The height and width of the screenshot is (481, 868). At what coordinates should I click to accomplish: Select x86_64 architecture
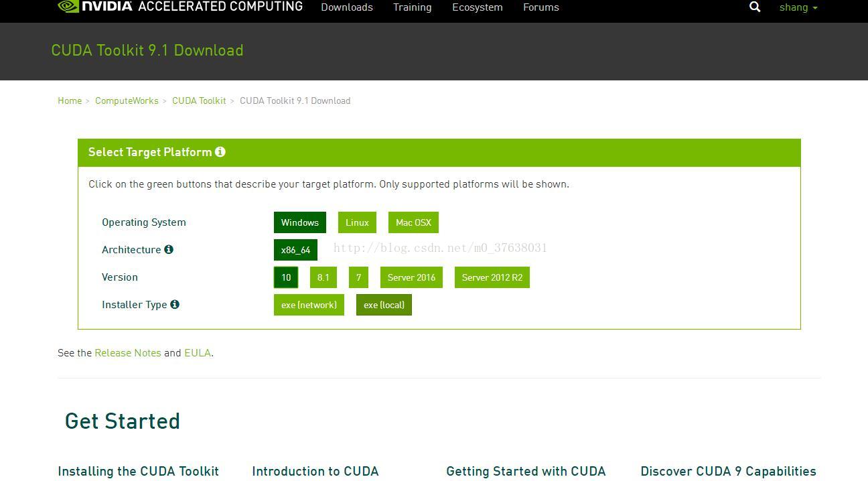[295, 250]
